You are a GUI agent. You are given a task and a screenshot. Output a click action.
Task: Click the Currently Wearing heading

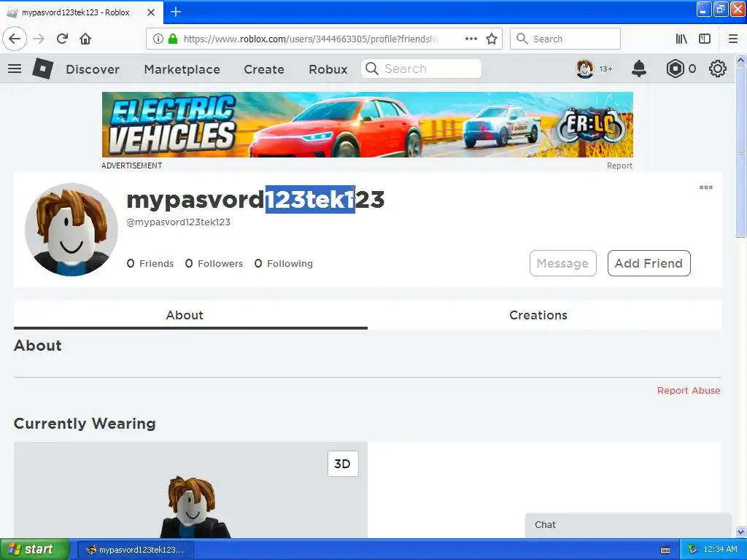click(x=85, y=424)
